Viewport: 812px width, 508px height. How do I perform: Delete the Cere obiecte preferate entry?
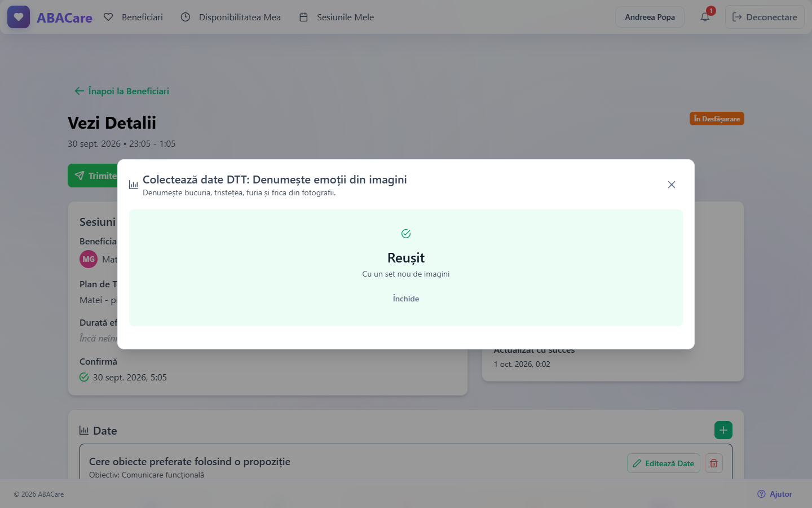(714, 463)
